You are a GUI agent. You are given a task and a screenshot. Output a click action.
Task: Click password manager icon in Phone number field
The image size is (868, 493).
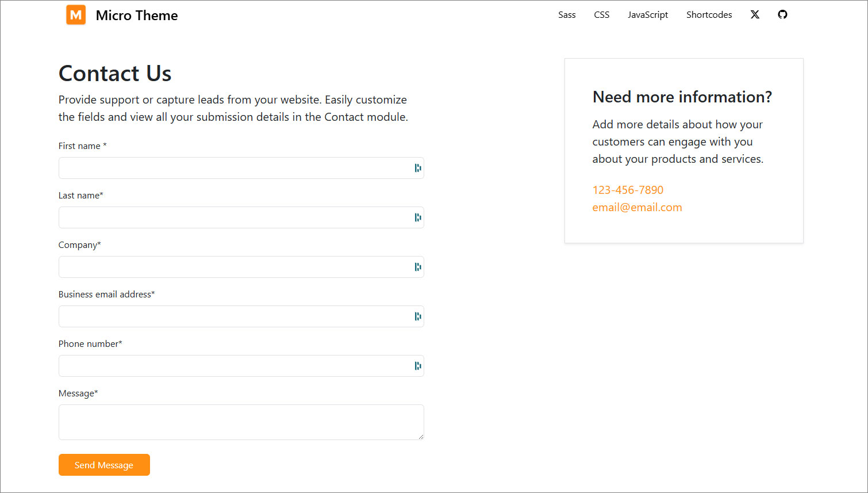pos(418,366)
